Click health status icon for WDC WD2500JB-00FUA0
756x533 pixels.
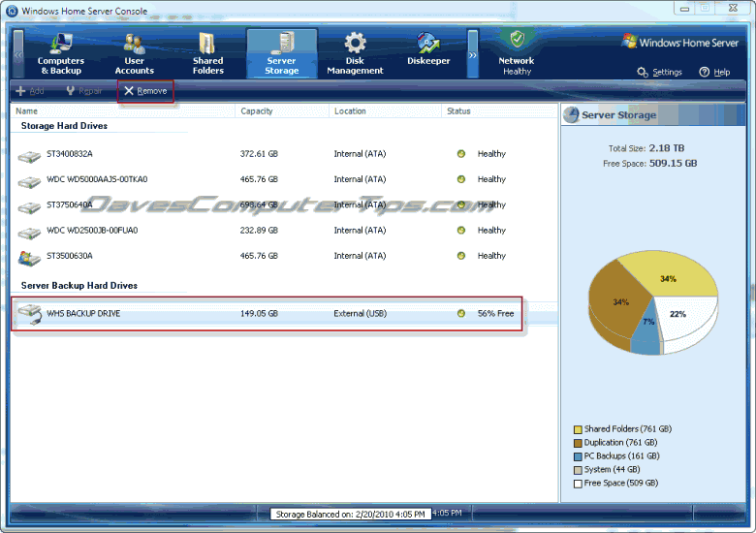tap(461, 231)
